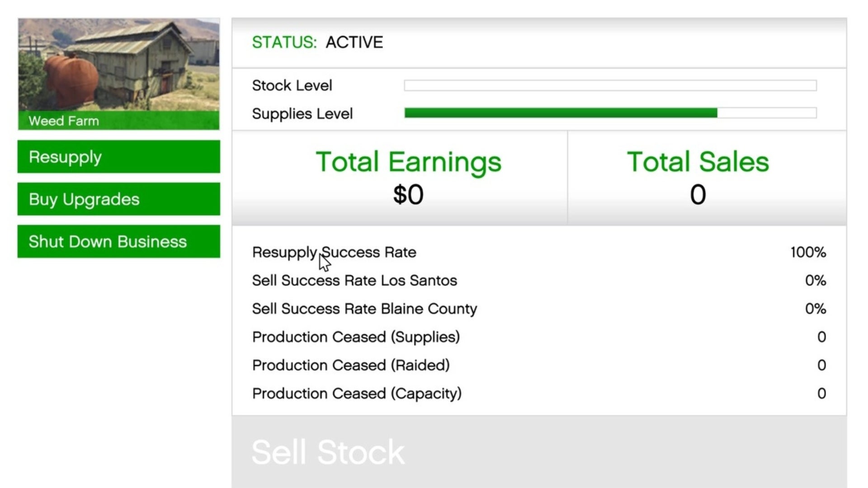Click the Total Earnings heading

pyautogui.click(x=408, y=162)
